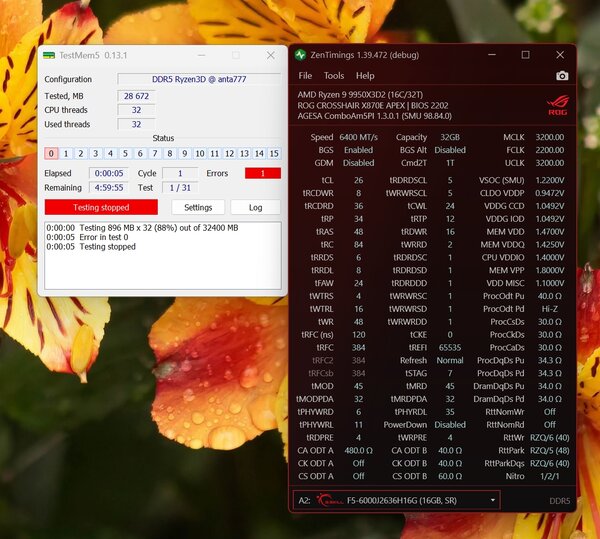
Task: Click thread status box 10
Action: 200,153
